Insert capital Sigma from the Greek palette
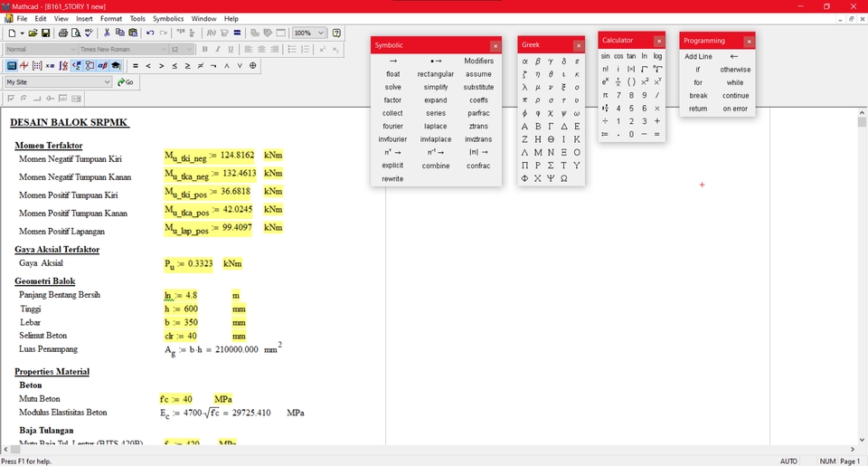 pos(551,165)
